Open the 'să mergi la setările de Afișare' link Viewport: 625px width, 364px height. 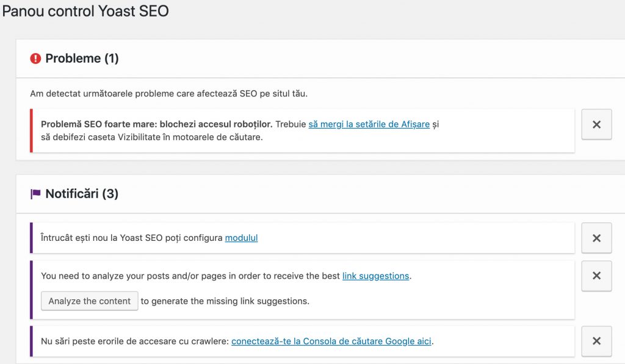pos(369,124)
